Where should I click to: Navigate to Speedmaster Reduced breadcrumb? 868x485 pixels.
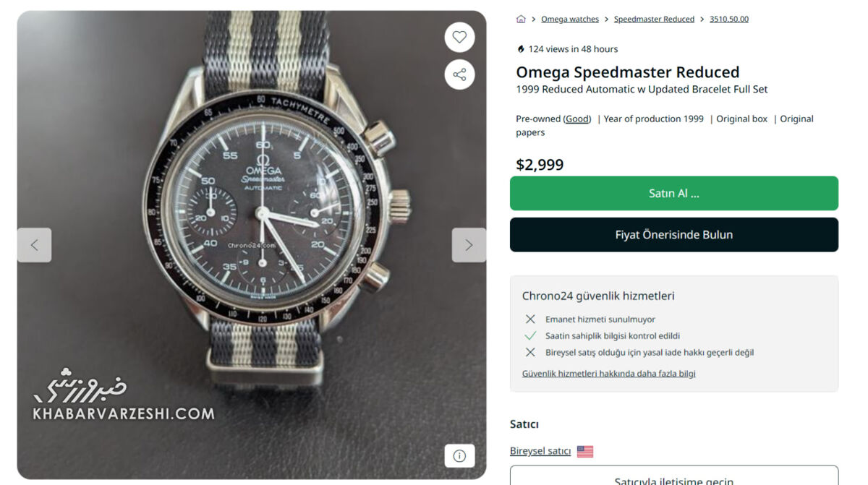coord(654,20)
